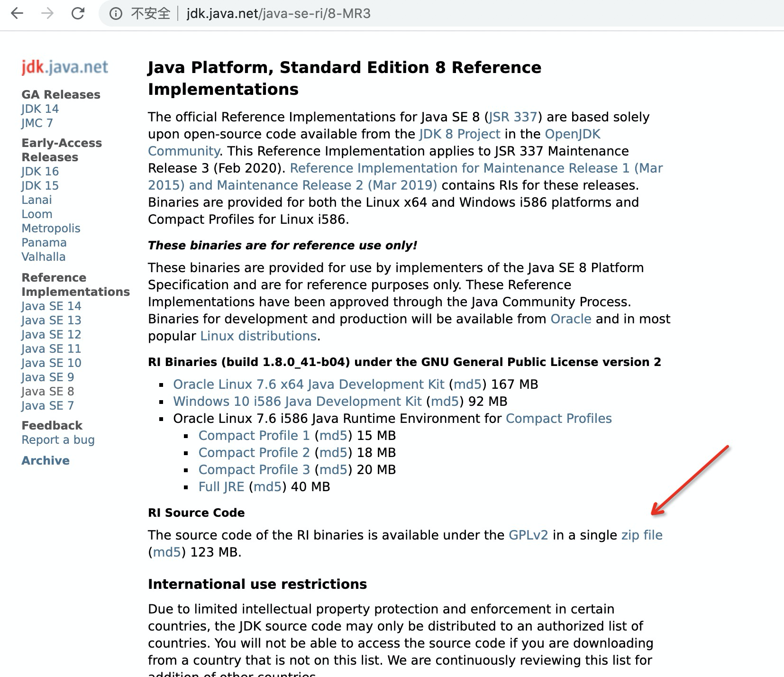784x677 pixels.
Task: Open JDK 8 Project link
Action: 460,134
